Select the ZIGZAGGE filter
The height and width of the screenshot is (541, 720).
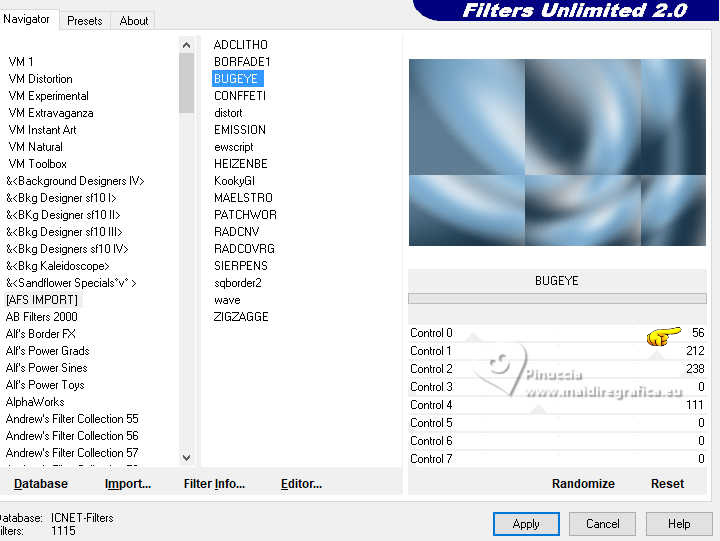(241, 316)
